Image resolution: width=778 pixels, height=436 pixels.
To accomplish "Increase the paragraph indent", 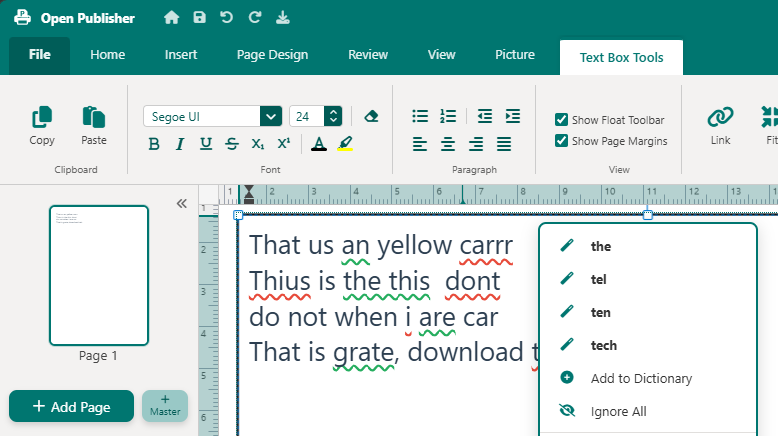I will pyautogui.click(x=513, y=116).
